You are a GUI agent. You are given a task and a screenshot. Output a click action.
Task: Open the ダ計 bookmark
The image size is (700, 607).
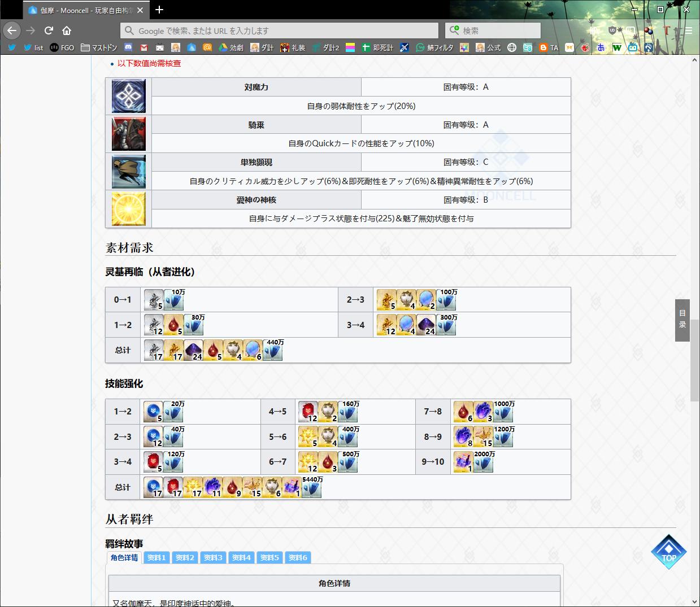(262, 47)
